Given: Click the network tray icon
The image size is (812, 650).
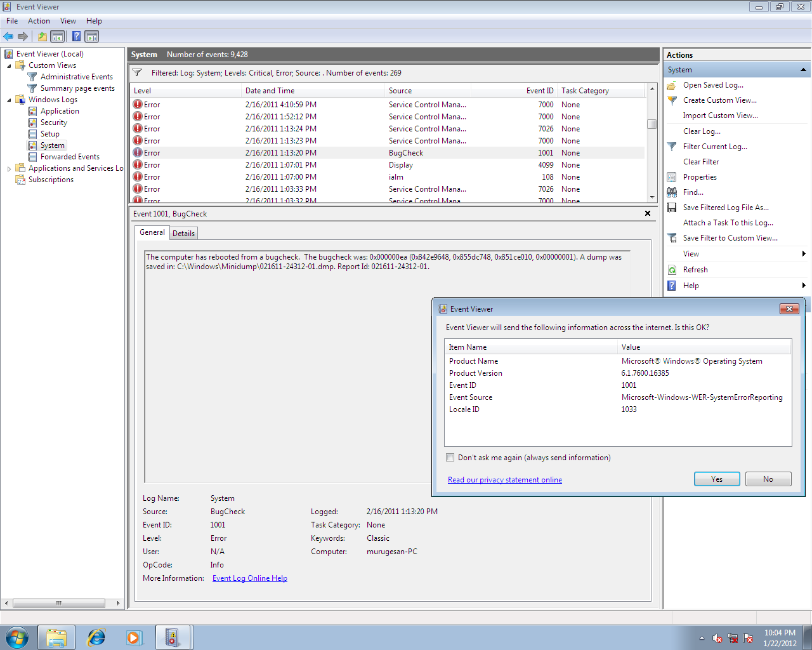Looking at the screenshot, I should point(733,638).
